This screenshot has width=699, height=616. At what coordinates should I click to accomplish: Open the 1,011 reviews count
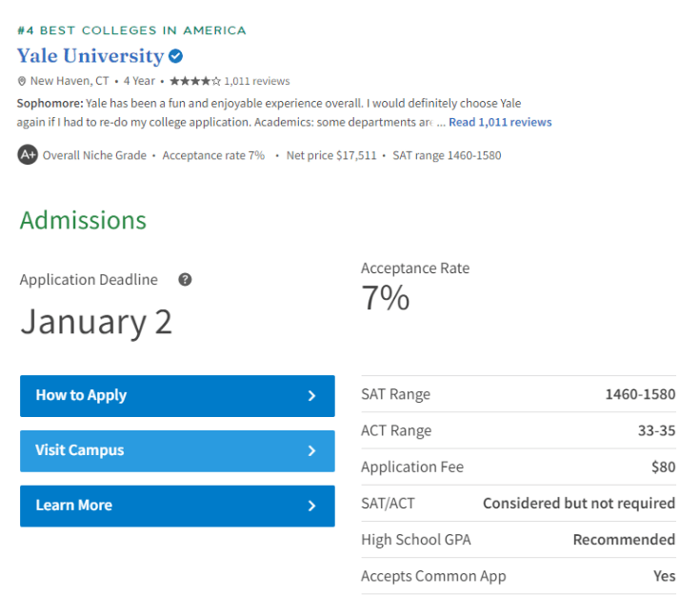257,81
